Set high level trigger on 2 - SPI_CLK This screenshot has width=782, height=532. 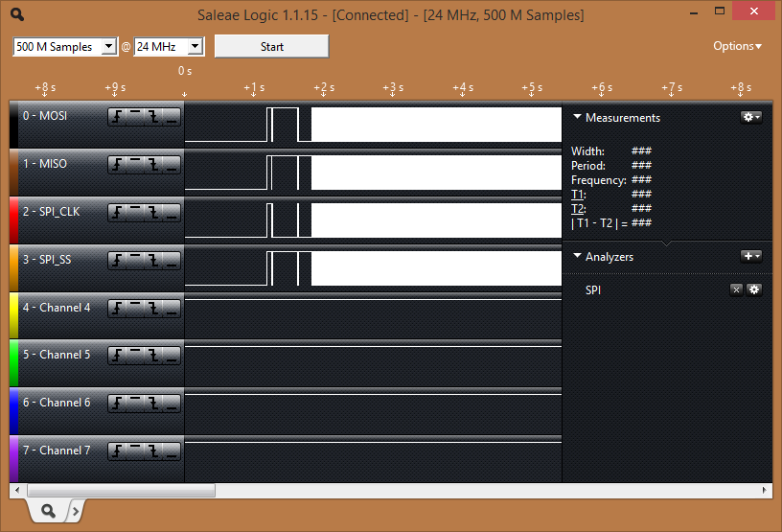coord(136,213)
